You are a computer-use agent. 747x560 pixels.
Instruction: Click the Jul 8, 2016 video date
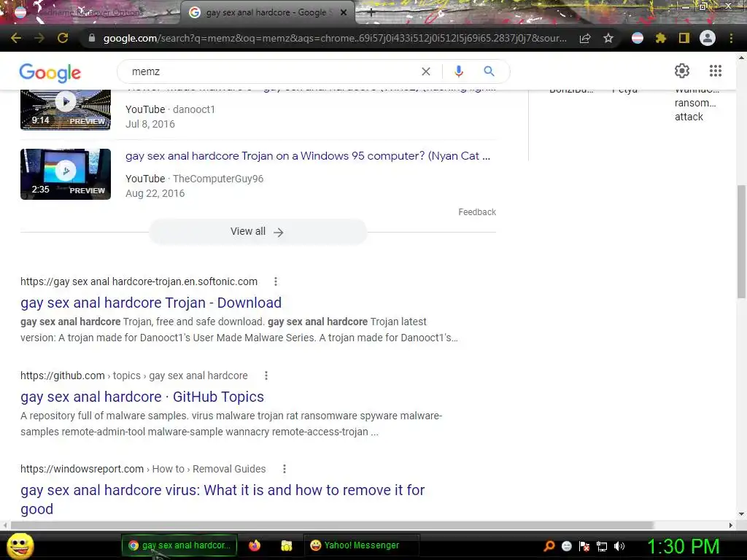(150, 124)
